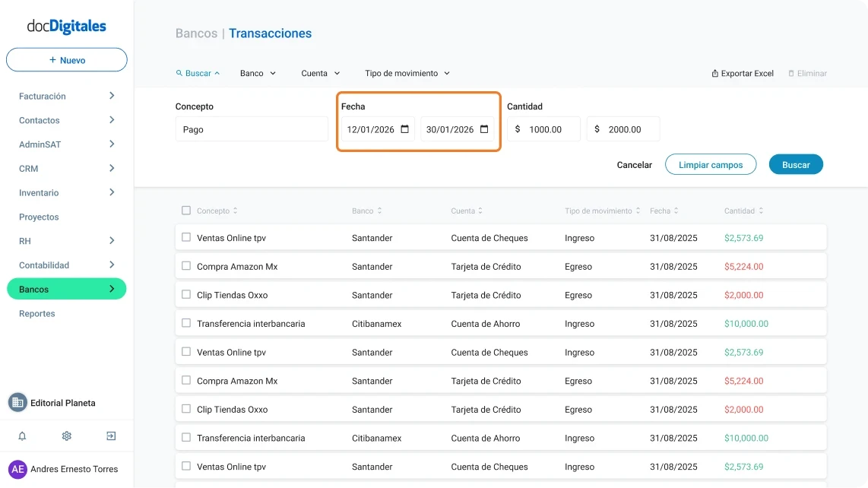Expand the Contabilidad sidebar section
The width and height of the screenshot is (868, 488).
pyautogui.click(x=46, y=265)
